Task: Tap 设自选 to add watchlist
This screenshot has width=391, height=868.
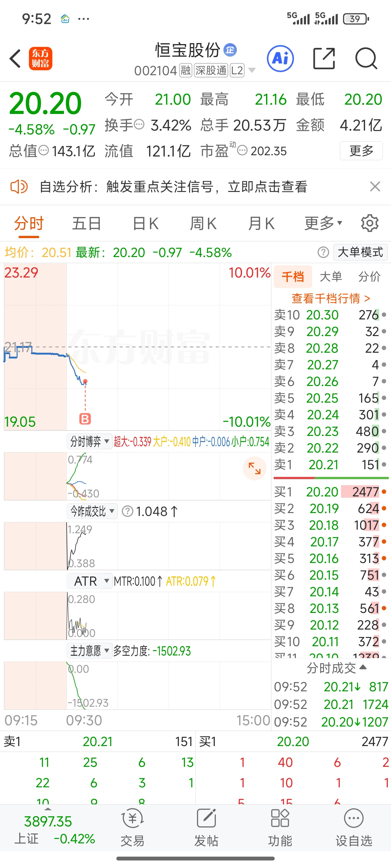Action: (354, 827)
